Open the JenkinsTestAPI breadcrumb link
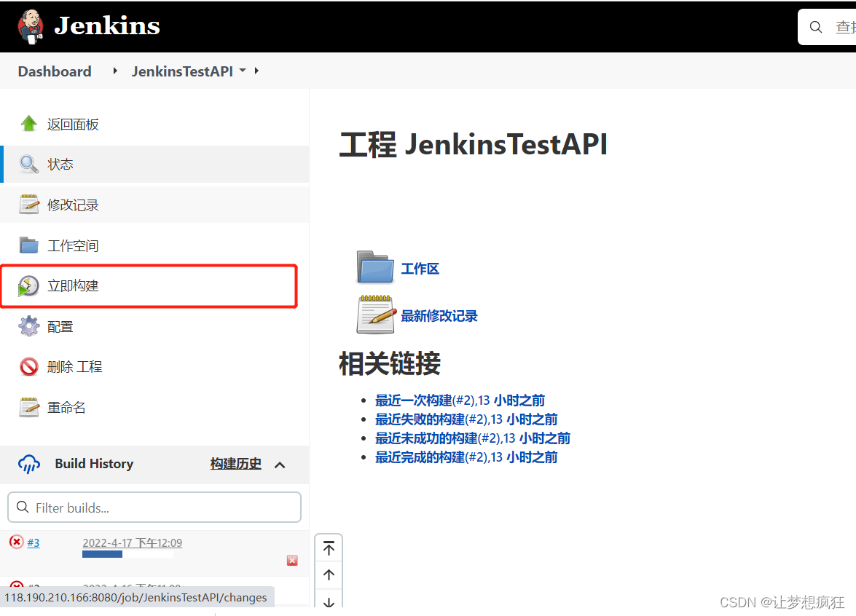Image resolution: width=856 pixels, height=616 pixels. coord(182,71)
